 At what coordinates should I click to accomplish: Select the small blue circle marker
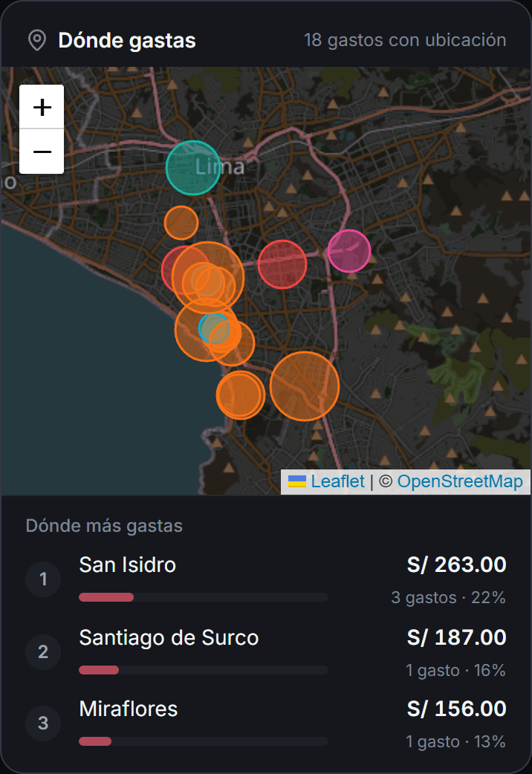point(213,328)
